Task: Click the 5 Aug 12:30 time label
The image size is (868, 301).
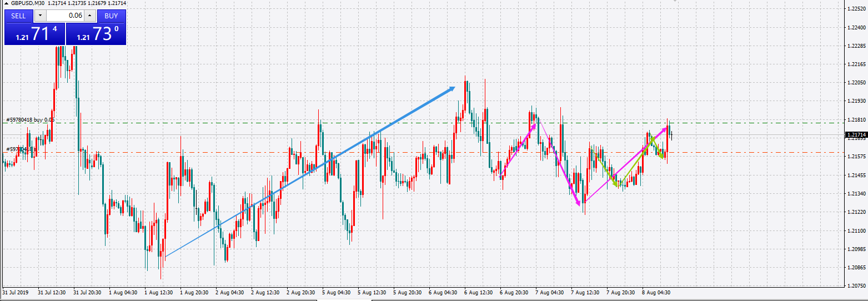Action: tap(372, 292)
